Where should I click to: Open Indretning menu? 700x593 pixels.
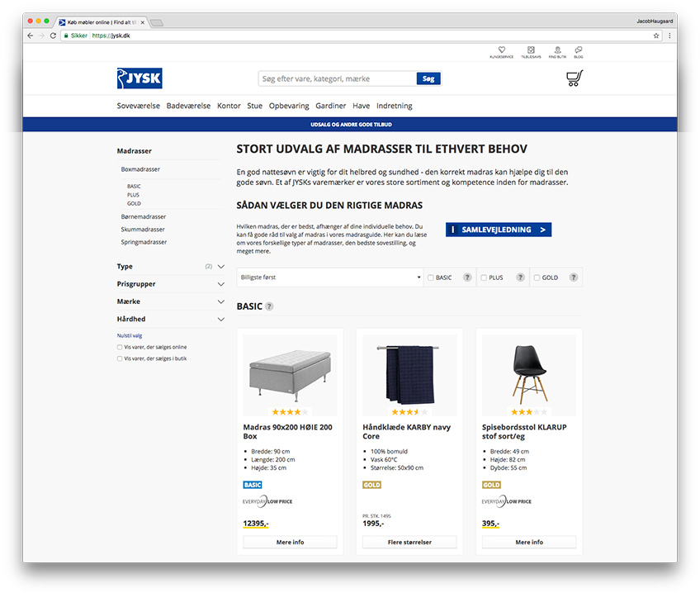[395, 106]
